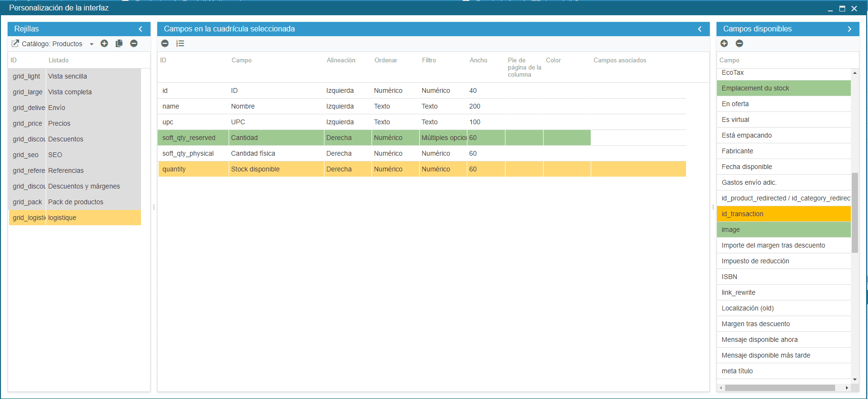The height and width of the screenshot is (399, 868).
Task: Click the minus icon under Campos disponibles
Action: 739,43
